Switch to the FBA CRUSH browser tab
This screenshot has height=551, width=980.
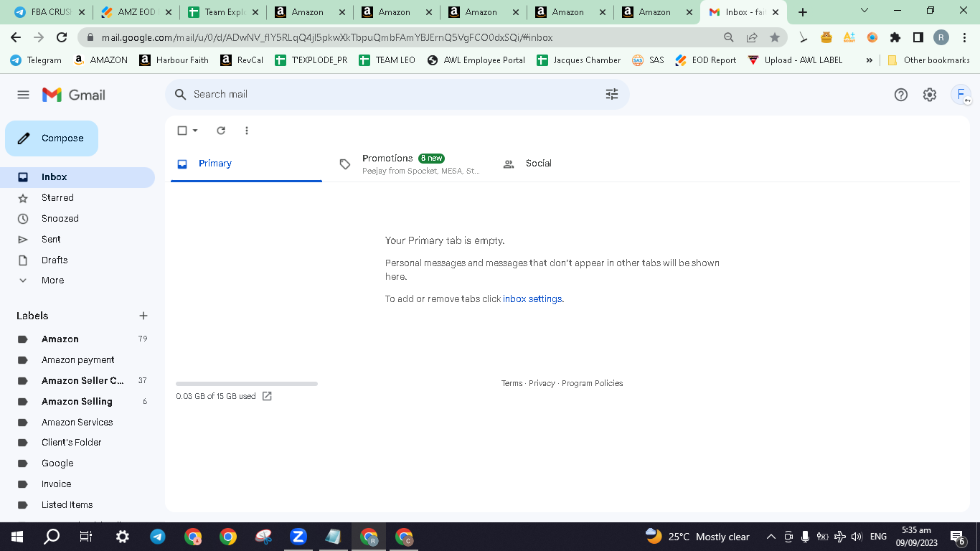point(49,12)
